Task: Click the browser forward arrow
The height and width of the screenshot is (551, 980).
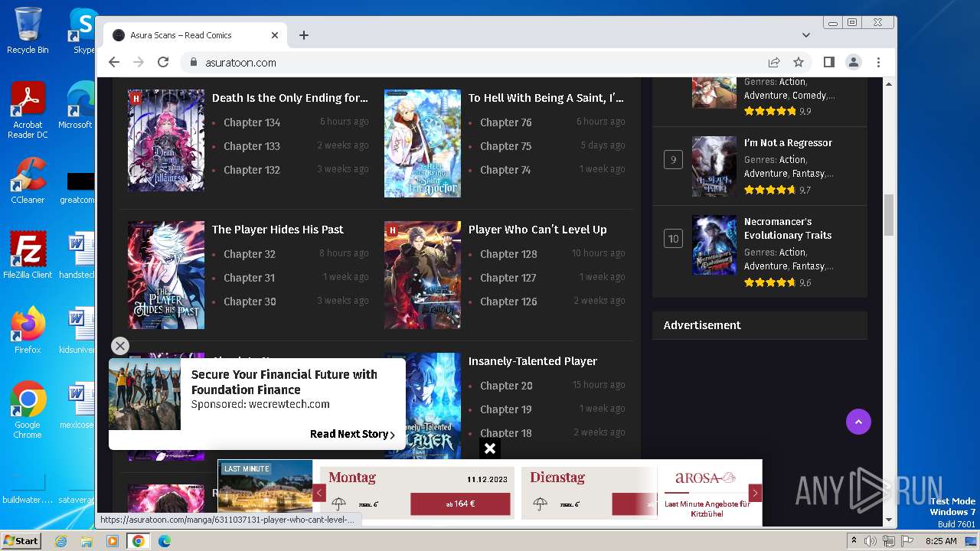Action: [139, 63]
